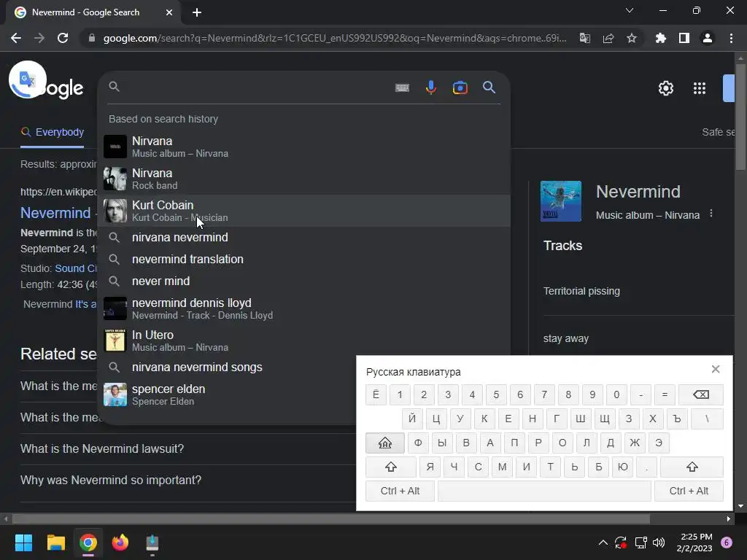Open Chrome extensions puzzle icon

(x=660, y=38)
